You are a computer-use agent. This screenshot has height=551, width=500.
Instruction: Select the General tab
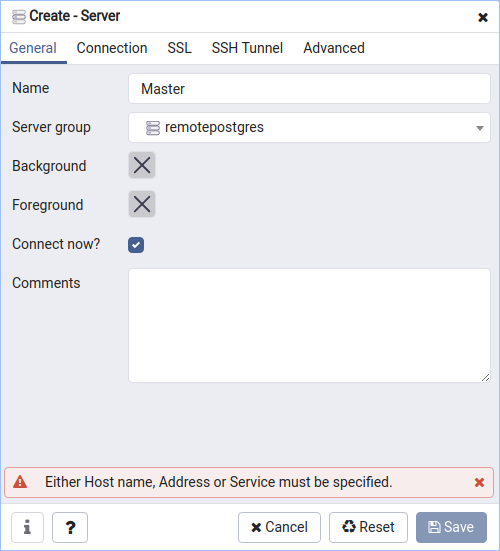point(33,48)
